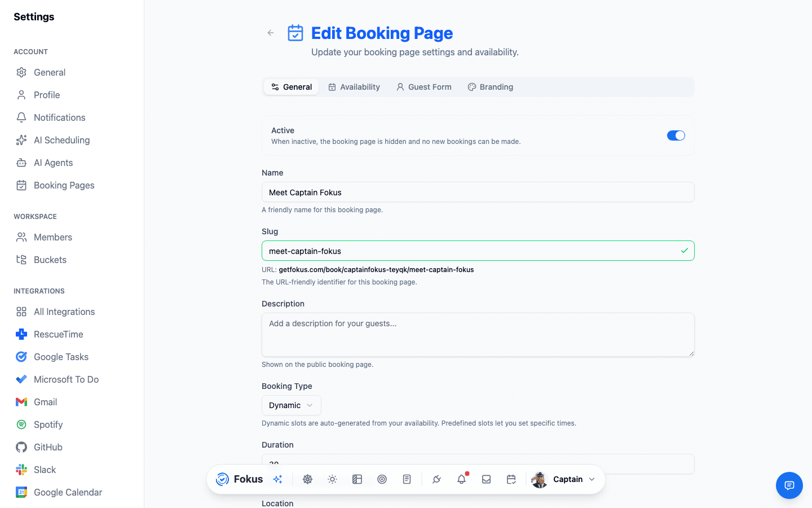Click the document notes icon in dock
Viewport: 812px width, 508px height.
[407, 479]
